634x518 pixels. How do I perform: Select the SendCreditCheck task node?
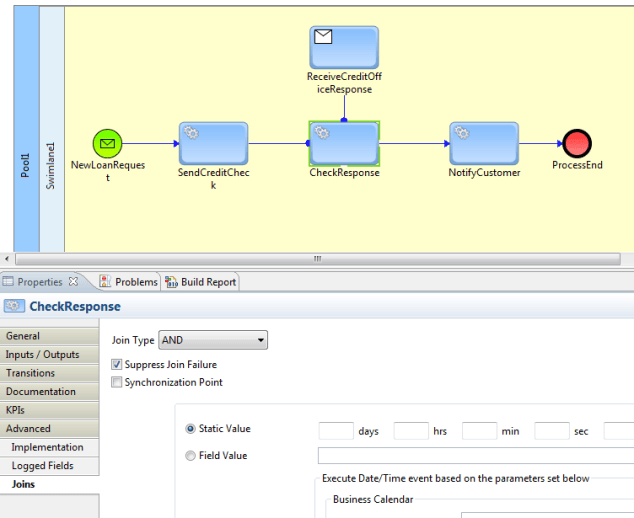tap(213, 144)
